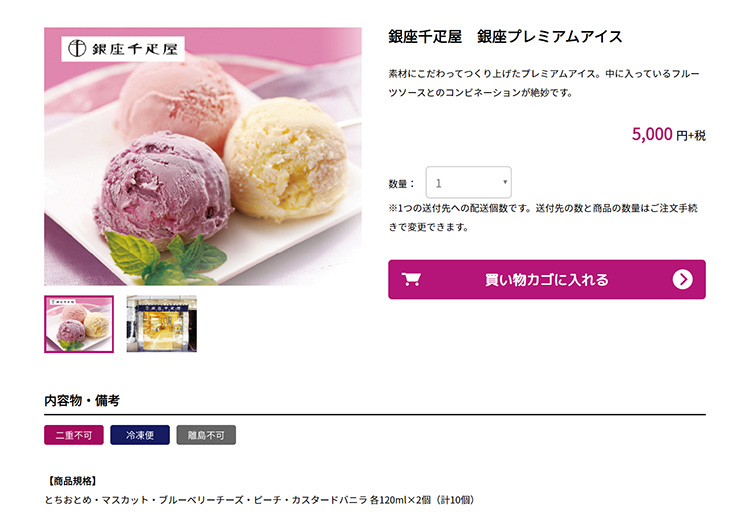Image resolution: width=750 pixels, height=518 pixels.
Task: Click the small arrow of the quantity selector
Action: [x=505, y=182]
